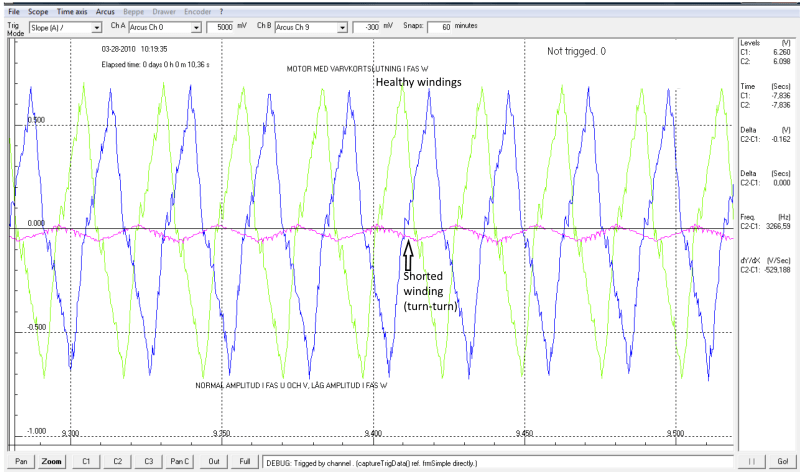Click the C2 level value 6.098
The height and width of the screenshot is (472, 800).
(x=781, y=61)
